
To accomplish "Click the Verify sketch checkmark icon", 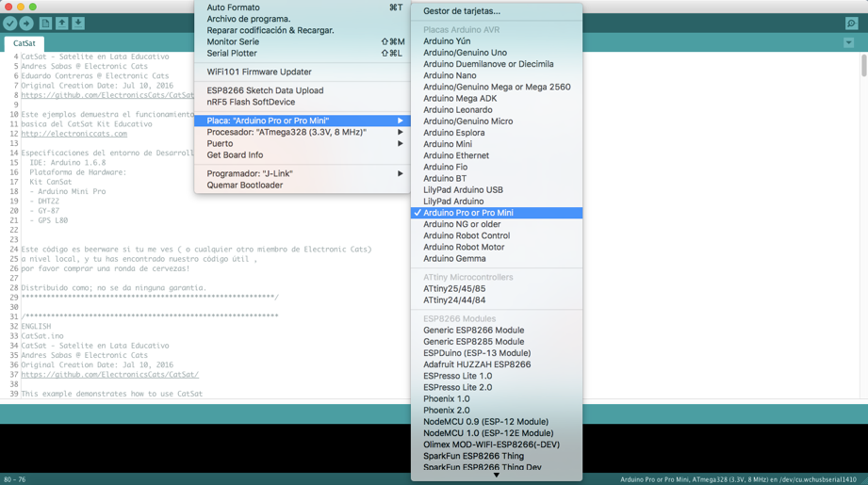I will click(10, 24).
